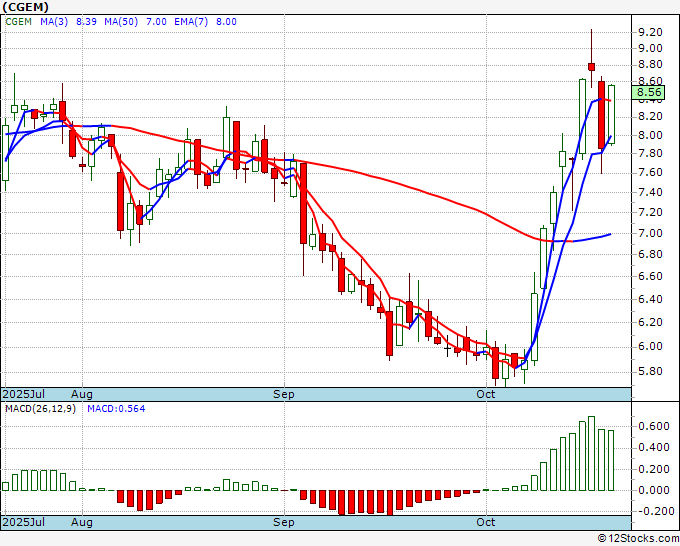Click the 6.20 price axis label
680x546 pixels.
650,322
